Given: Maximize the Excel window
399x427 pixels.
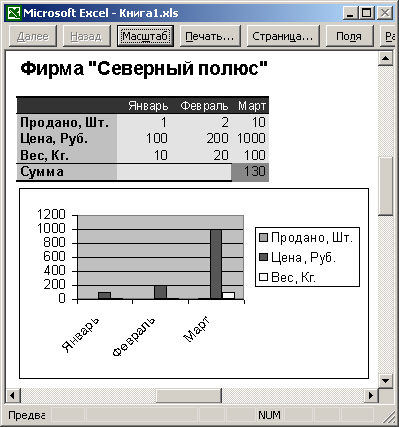Looking at the screenshot, I should click(367, 13).
